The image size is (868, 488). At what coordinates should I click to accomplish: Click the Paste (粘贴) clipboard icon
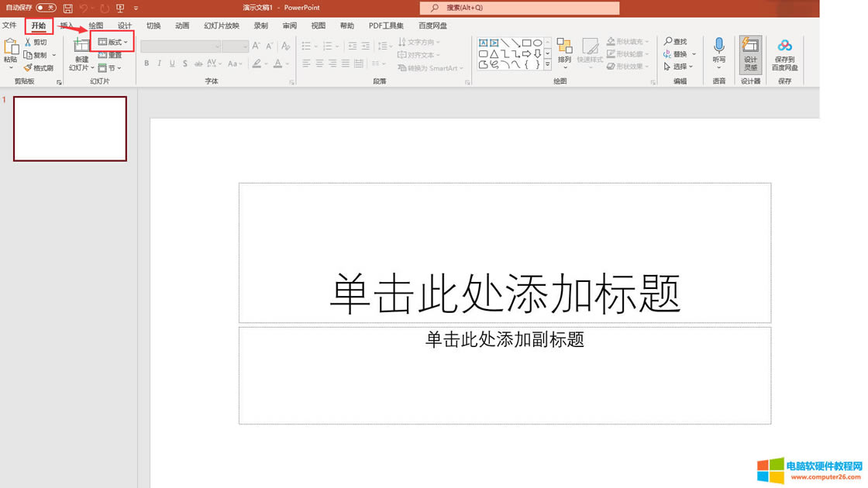(10, 50)
